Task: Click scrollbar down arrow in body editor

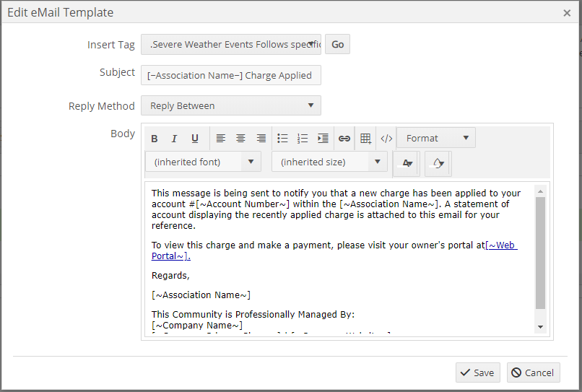Action: point(540,327)
